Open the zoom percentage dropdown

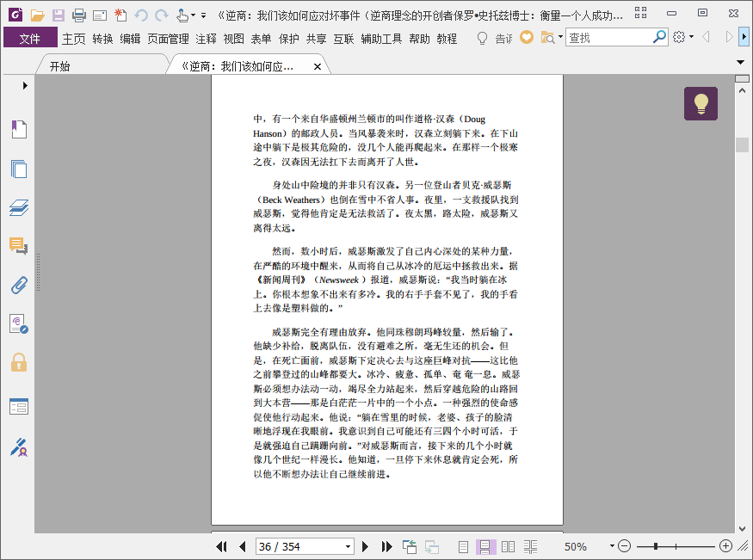tap(612, 546)
